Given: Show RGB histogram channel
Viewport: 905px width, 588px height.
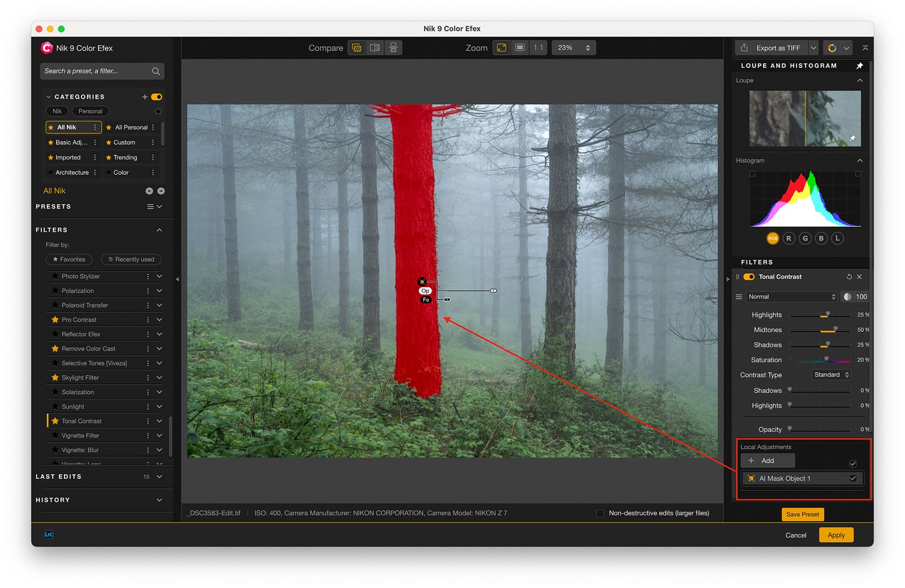Looking at the screenshot, I should pyautogui.click(x=773, y=239).
